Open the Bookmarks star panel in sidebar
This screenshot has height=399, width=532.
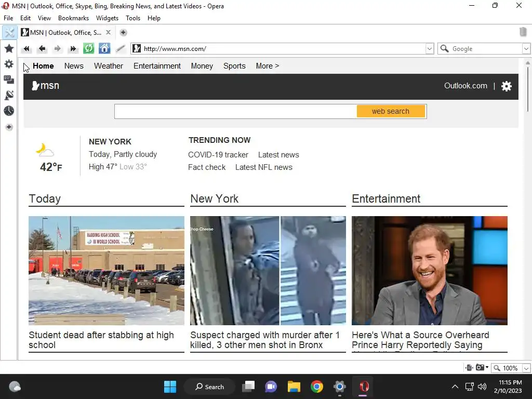tap(9, 48)
